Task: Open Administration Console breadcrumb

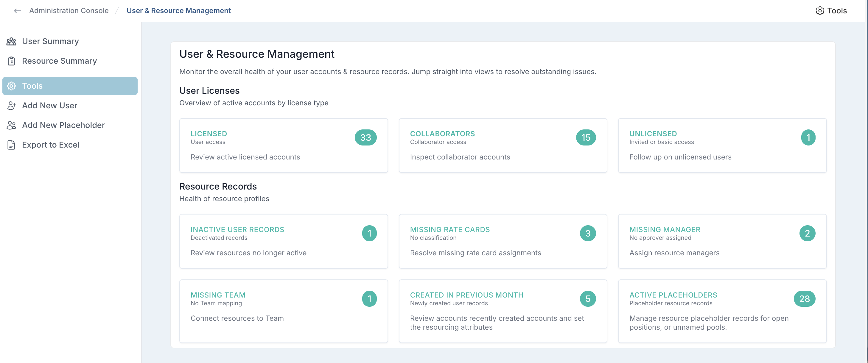Action: [69, 11]
